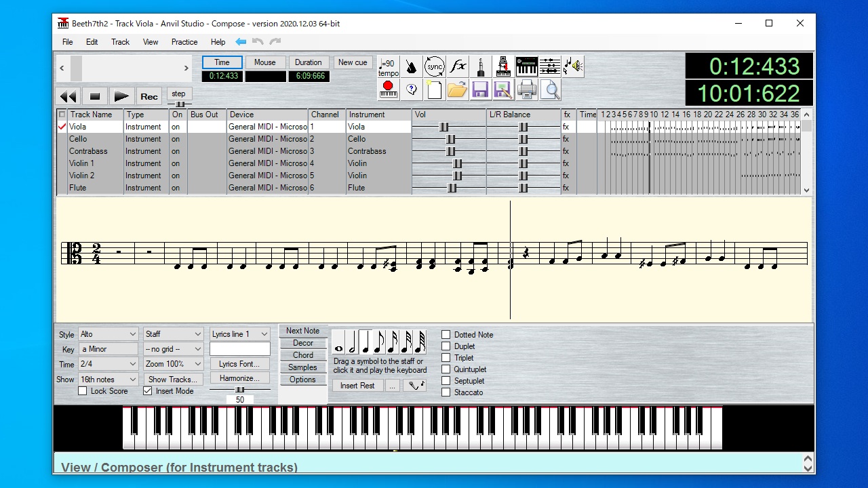Click the audio jack plug icon
The width and height of the screenshot is (868, 488).
(480, 66)
